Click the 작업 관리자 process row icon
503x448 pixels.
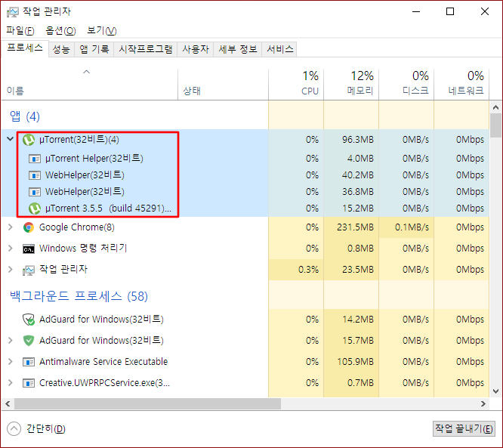tap(29, 270)
